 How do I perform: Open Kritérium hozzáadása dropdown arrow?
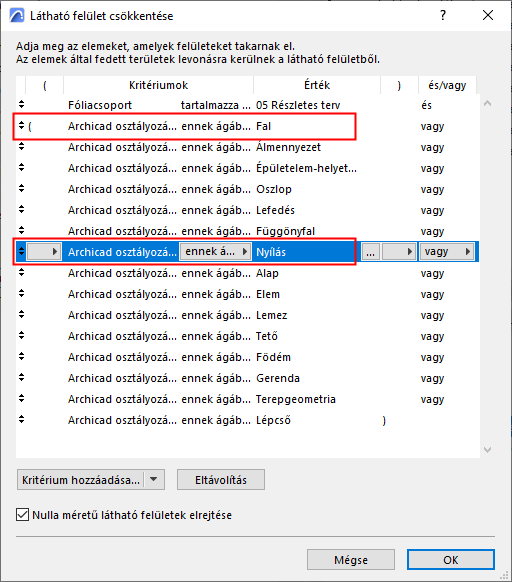coord(154,480)
